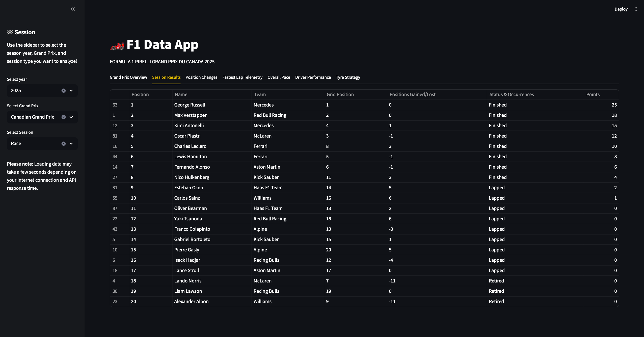The width and height of the screenshot is (644, 337).
Task: Expand the Select Session dropdown arrow
Action: [71, 144]
